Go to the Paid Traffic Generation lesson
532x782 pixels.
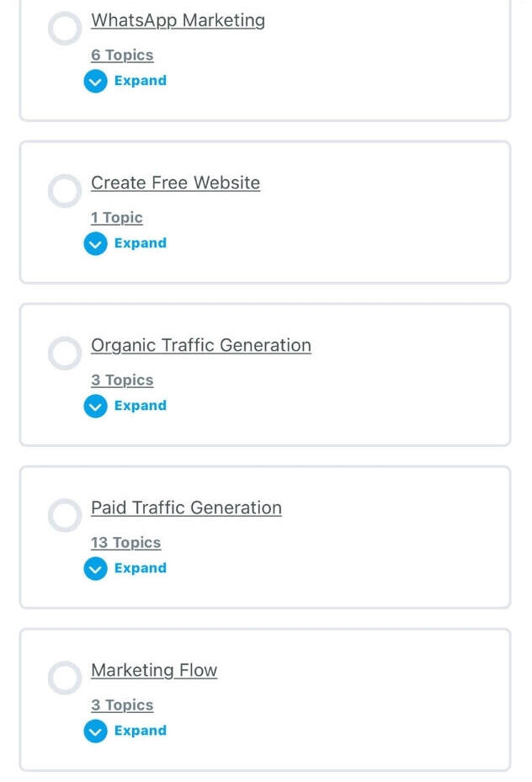(186, 508)
